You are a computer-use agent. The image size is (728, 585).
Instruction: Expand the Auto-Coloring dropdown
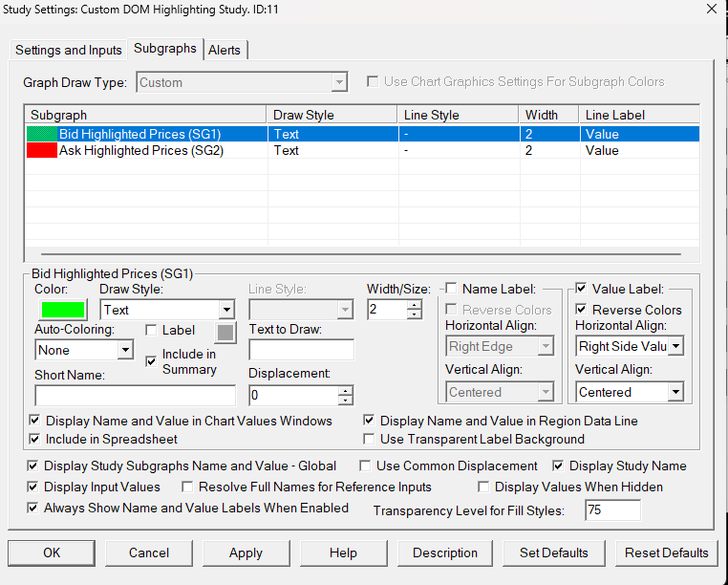click(124, 351)
